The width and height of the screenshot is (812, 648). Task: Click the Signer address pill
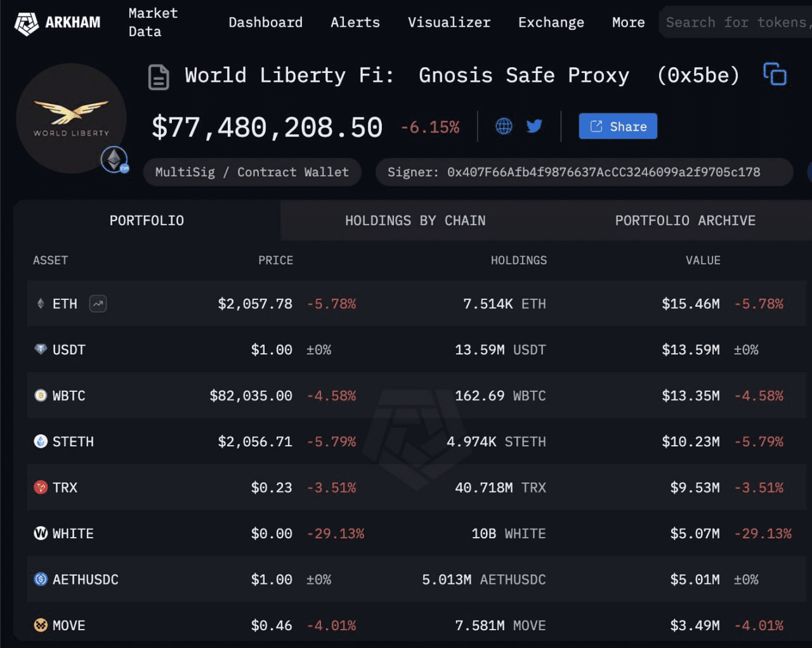[x=584, y=172]
